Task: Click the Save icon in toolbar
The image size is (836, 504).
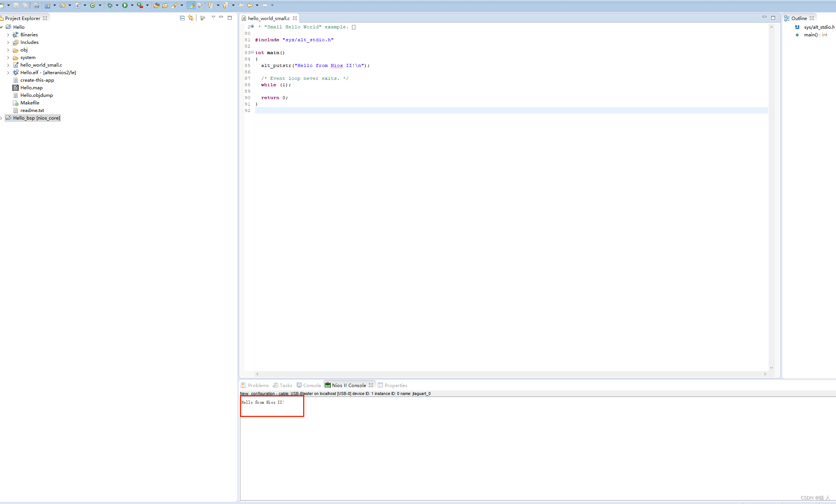Action: pos(16,5)
